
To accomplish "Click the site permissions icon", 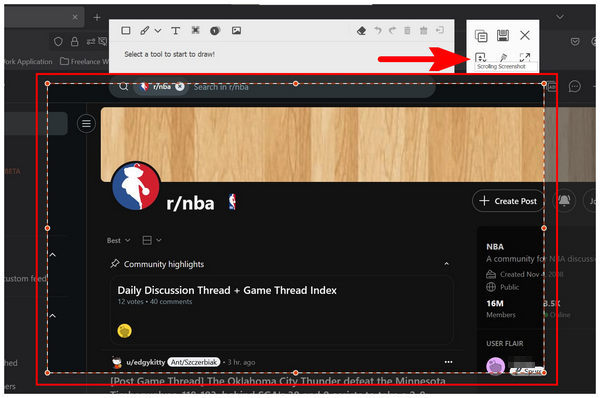I will tap(91, 41).
